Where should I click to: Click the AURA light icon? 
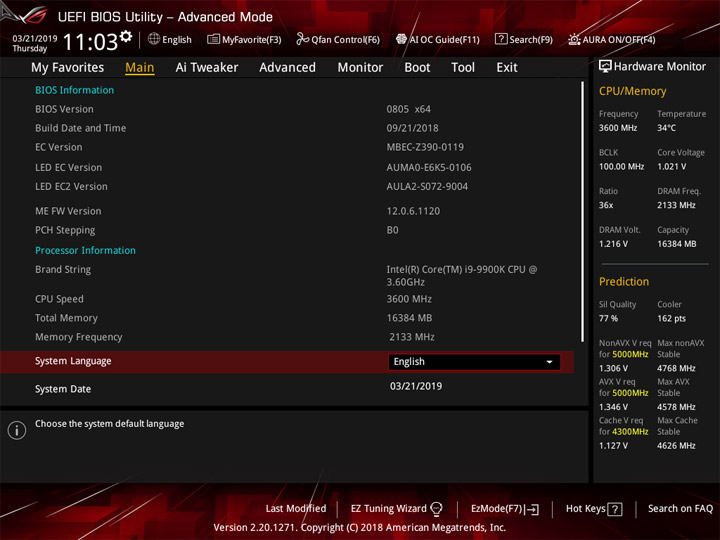(x=574, y=39)
